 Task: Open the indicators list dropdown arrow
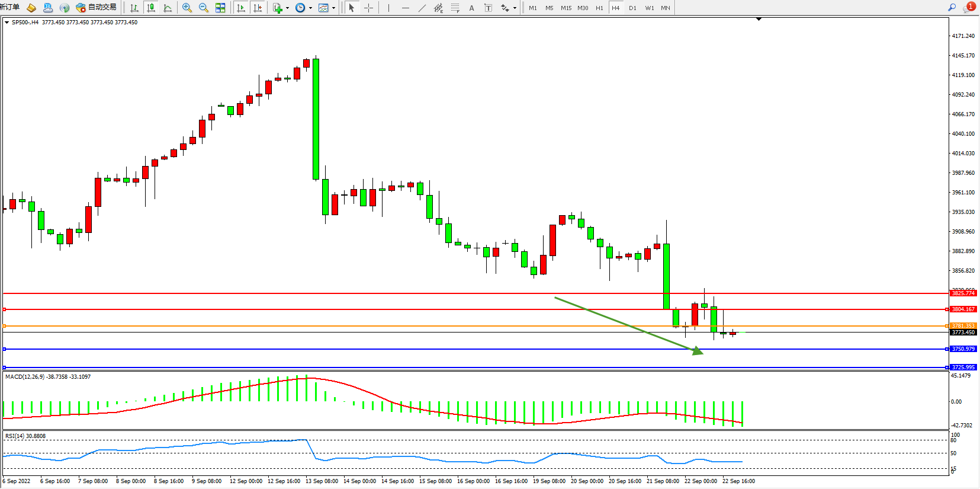point(288,8)
